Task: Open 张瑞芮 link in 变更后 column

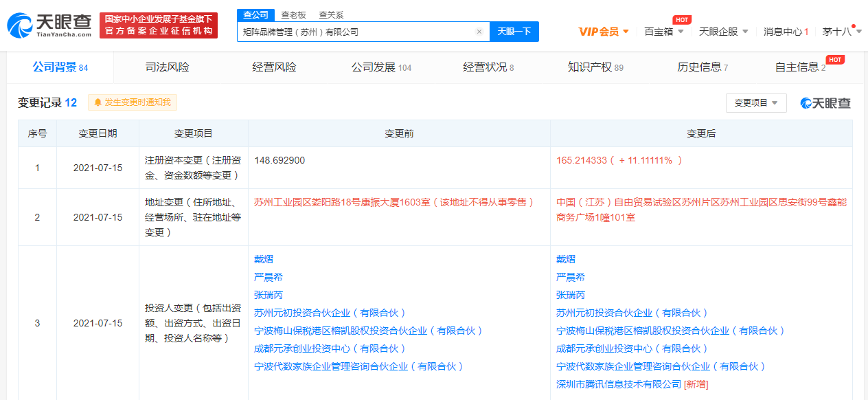Action: (571, 295)
